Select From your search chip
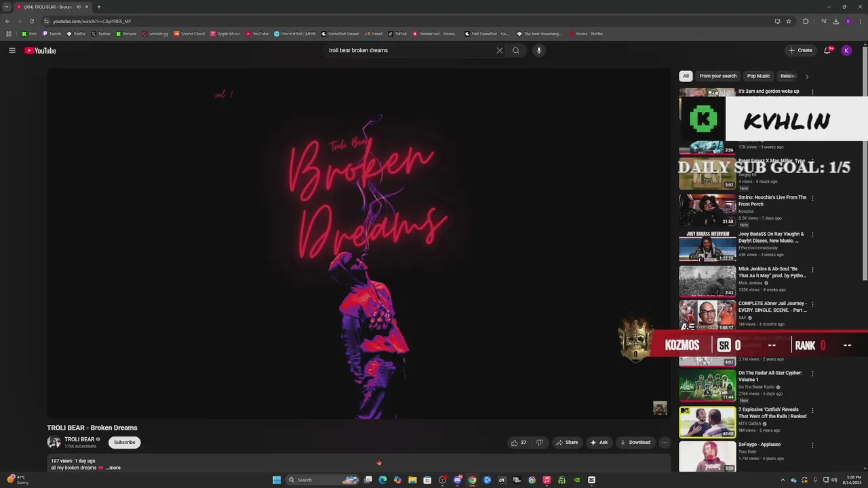 coord(717,76)
